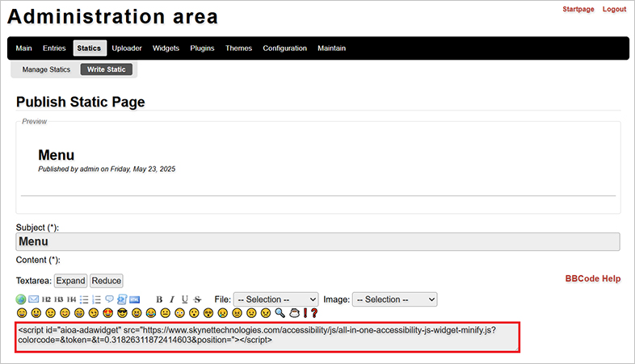
Task: Go to the Configuration menu
Action: [284, 48]
